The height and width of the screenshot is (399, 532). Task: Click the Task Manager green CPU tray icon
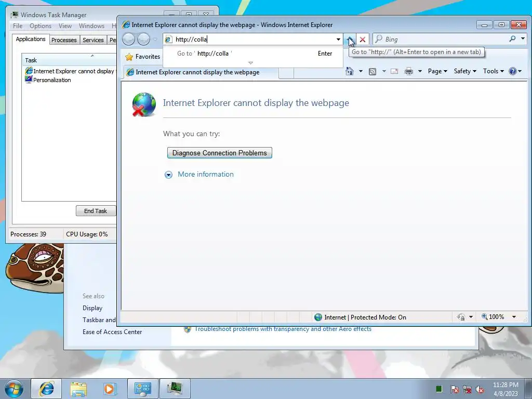tap(439, 389)
